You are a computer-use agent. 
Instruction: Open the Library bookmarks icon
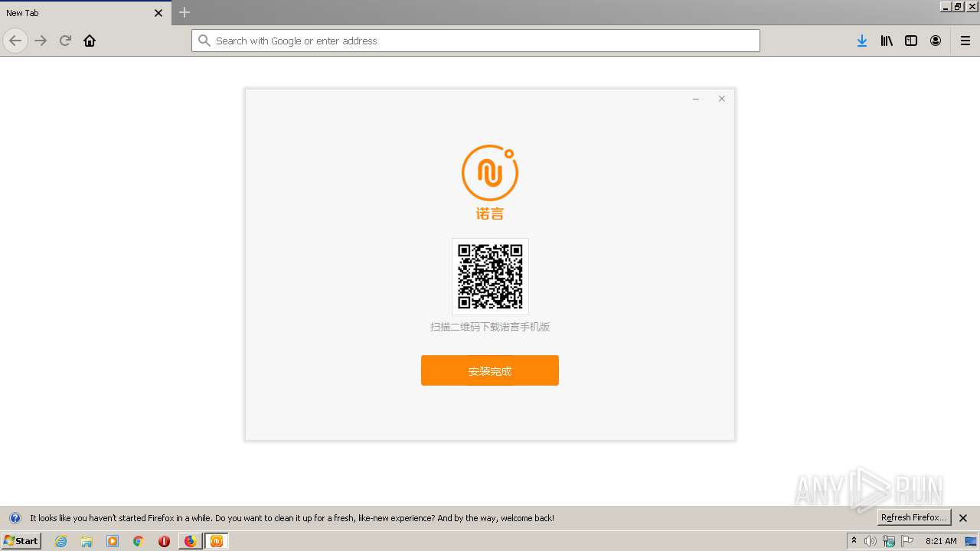point(887,41)
